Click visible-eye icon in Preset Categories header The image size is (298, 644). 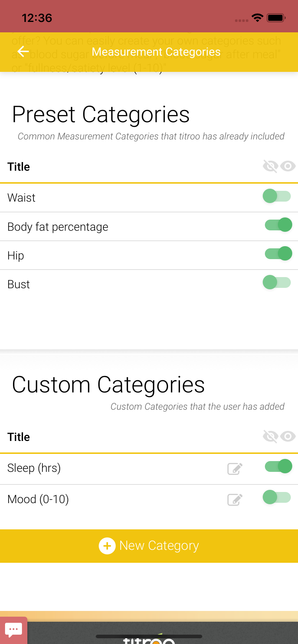(x=288, y=166)
